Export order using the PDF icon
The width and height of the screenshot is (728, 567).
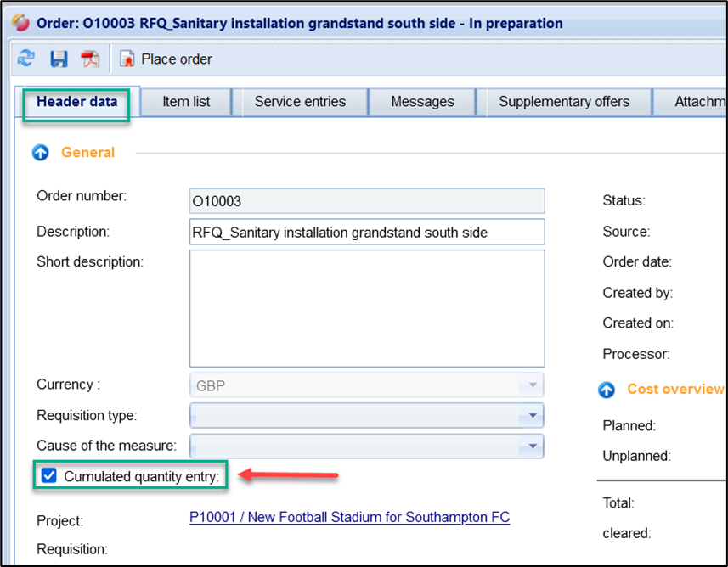90,59
